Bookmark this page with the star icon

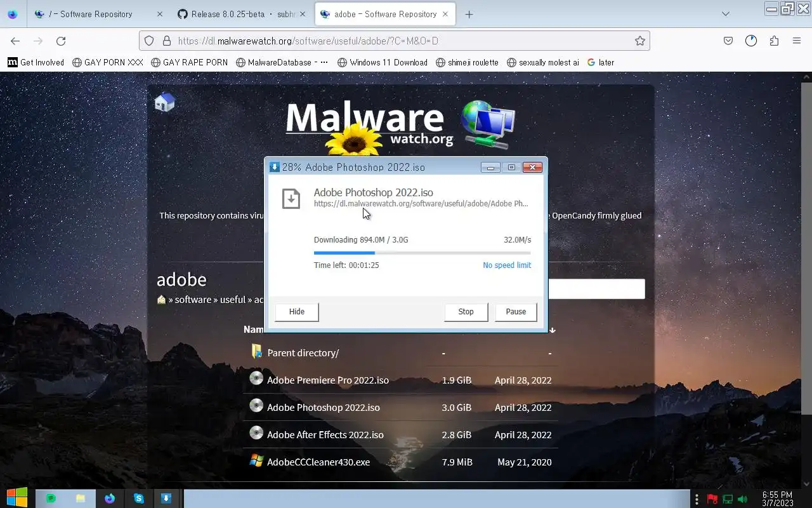[x=640, y=41]
